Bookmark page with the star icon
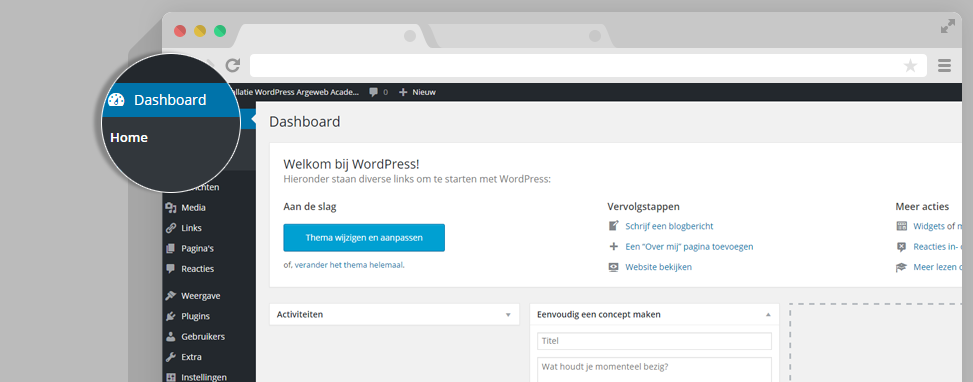Viewport: 973px width, 382px height. click(x=910, y=66)
